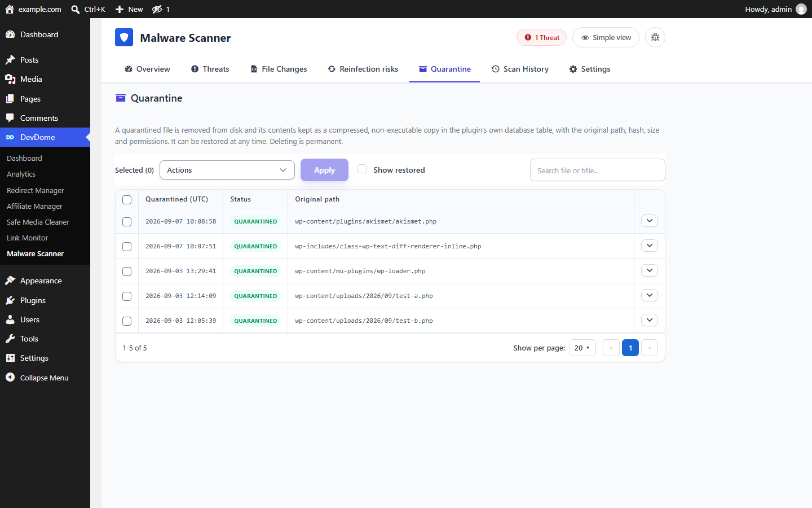Open the Analytics submenu link
Viewport: 812px width, 508px height.
pos(21,174)
